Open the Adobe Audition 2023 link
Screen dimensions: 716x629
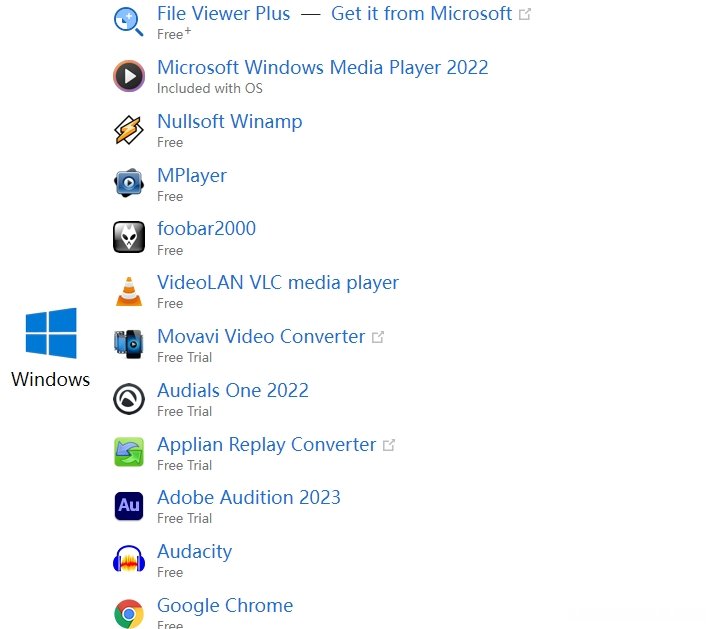249,497
